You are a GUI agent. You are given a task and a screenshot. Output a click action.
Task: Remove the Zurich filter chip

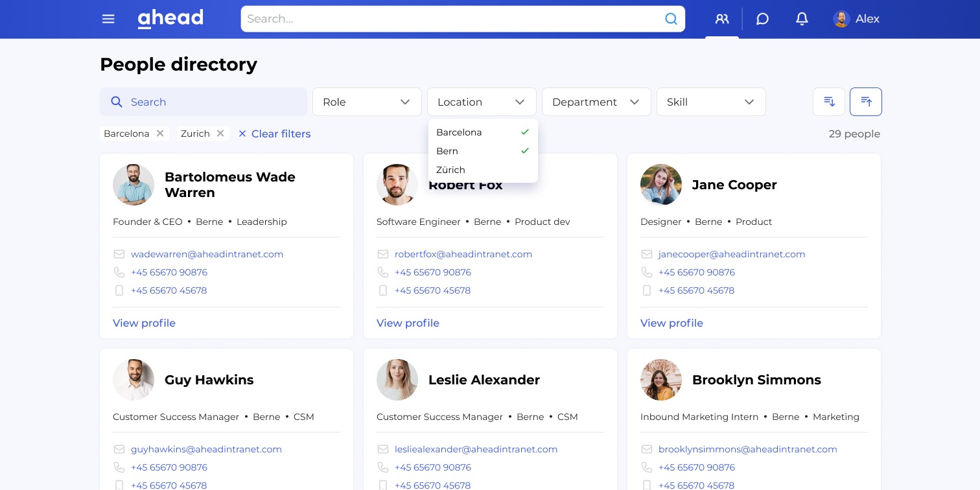(220, 134)
